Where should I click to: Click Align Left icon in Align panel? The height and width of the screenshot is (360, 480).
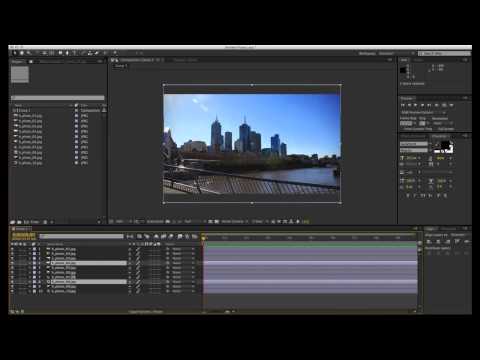(x=429, y=241)
